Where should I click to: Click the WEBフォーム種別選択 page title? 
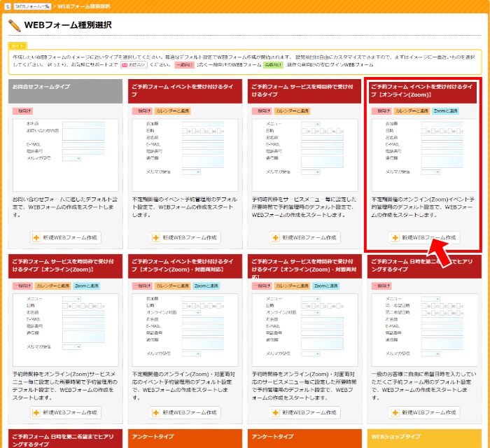68,25
